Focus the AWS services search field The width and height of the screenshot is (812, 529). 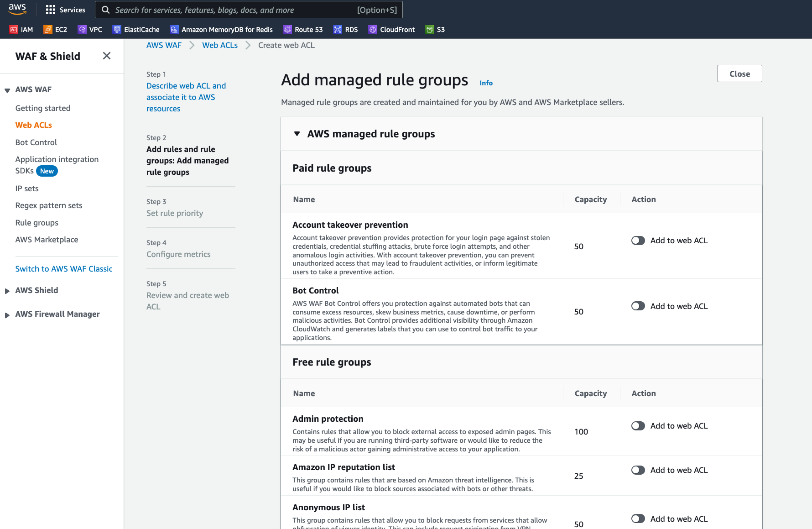pyautogui.click(x=249, y=10)
